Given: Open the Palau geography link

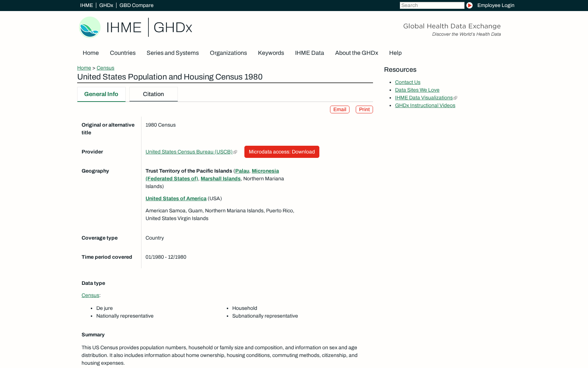Looking at the screenshot, I should click(x=242, y=171).
